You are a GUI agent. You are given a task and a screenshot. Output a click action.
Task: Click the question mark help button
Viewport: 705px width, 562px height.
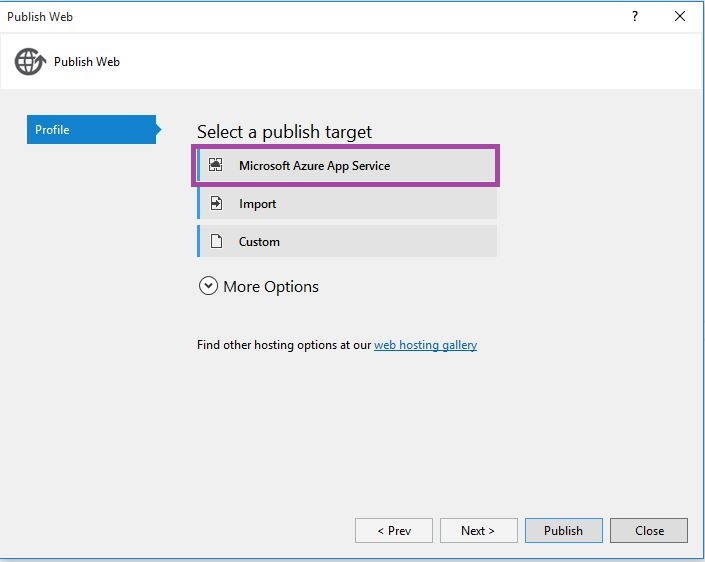pyautogui.click(x=634, y=16)
